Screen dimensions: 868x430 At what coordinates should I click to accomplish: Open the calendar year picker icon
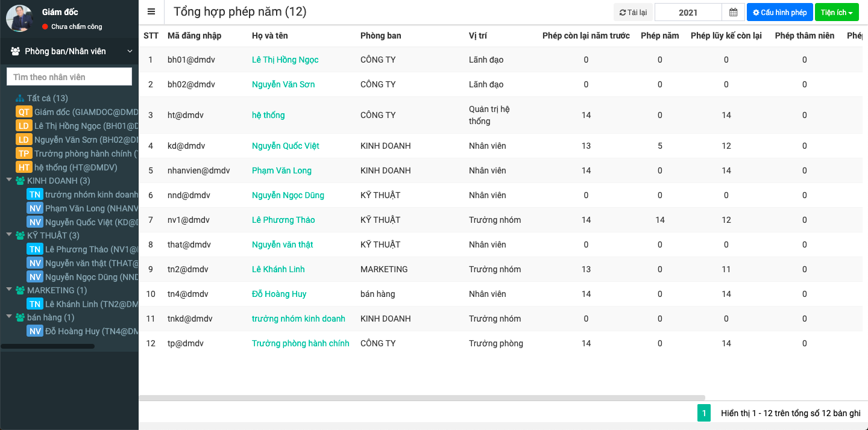click(x=733, y=13)
